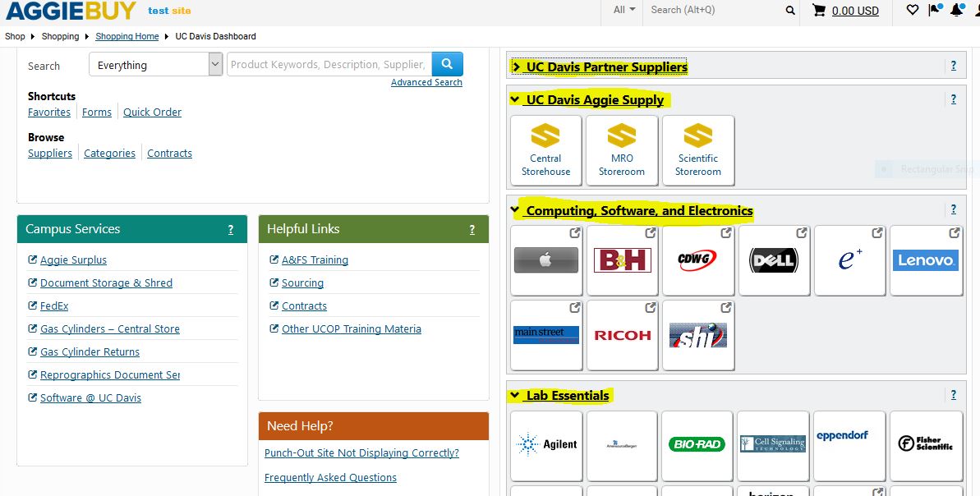
Task: Open the All filter dropdown in header
Action: (623, 10)
